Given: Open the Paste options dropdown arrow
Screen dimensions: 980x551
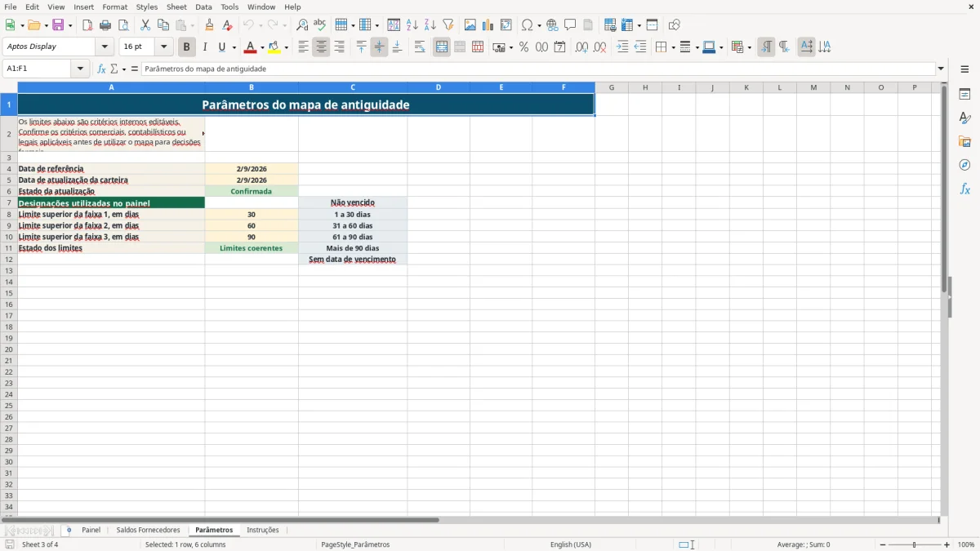Looking at the screenshot, I should [193, 25].
